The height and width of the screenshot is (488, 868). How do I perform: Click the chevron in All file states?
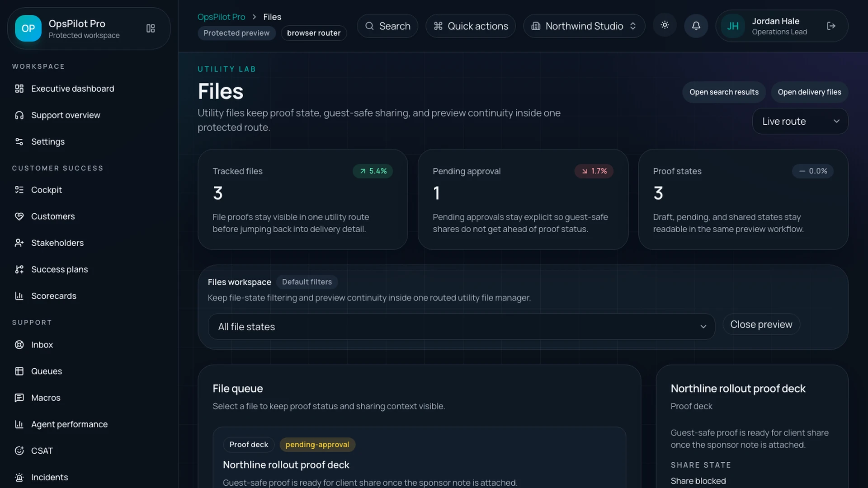point(703,327)
